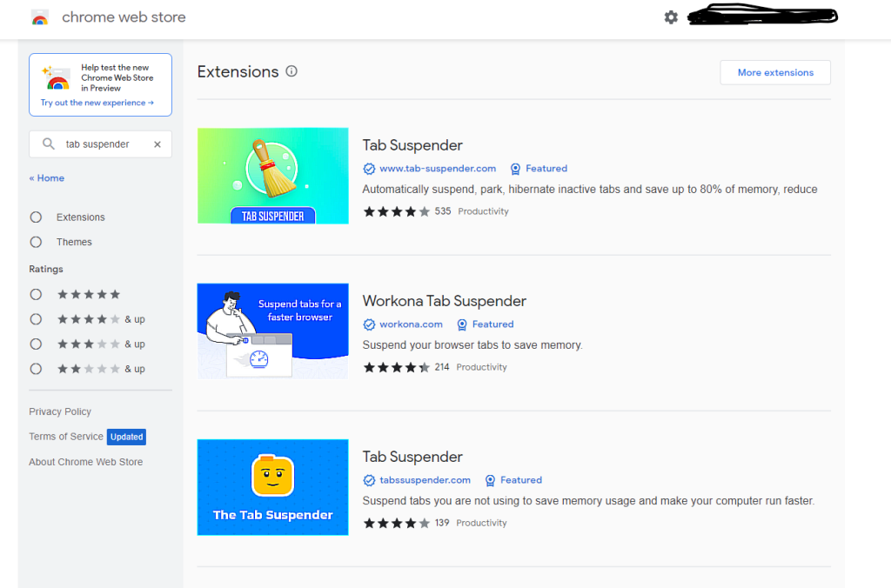Click verified badge beside www.tab-suspender.com

369,169
